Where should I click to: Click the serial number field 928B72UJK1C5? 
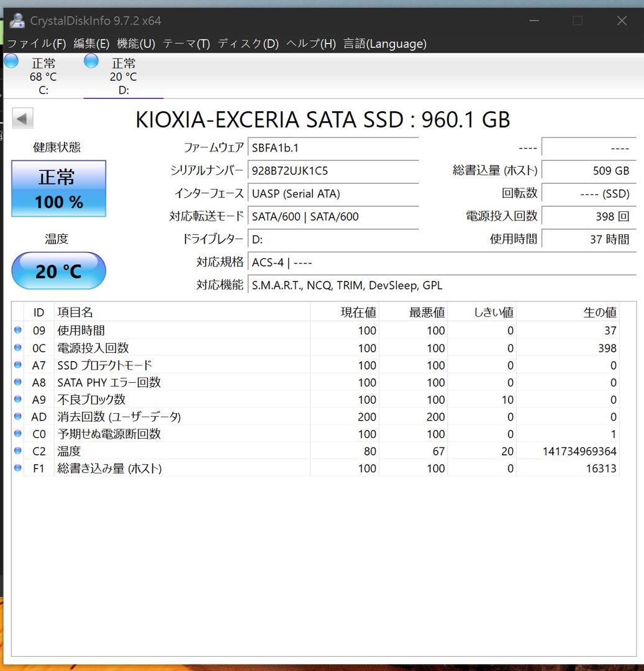coord(333,171)
